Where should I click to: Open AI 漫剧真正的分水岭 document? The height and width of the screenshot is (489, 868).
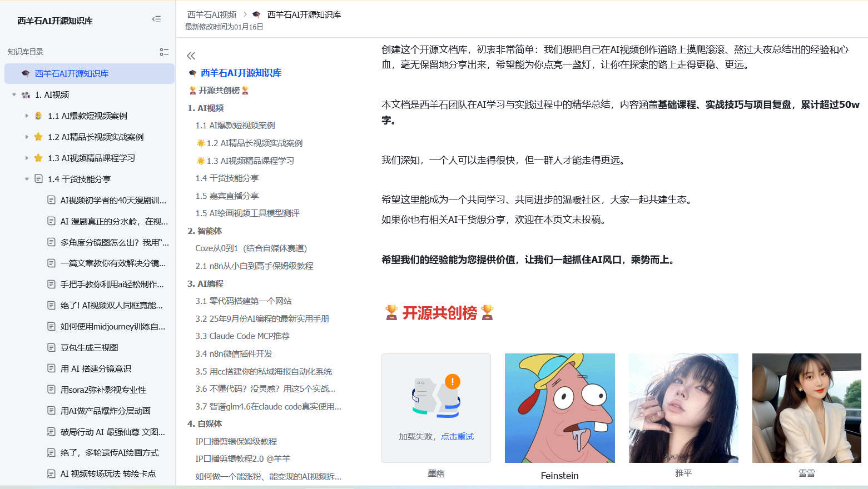[x=114, y=221]
